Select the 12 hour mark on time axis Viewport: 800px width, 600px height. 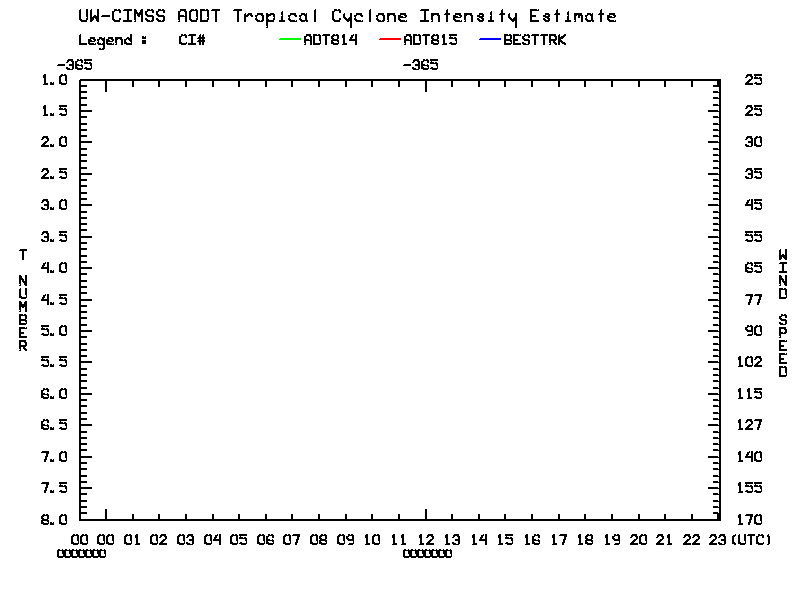[x=426, y=540]
